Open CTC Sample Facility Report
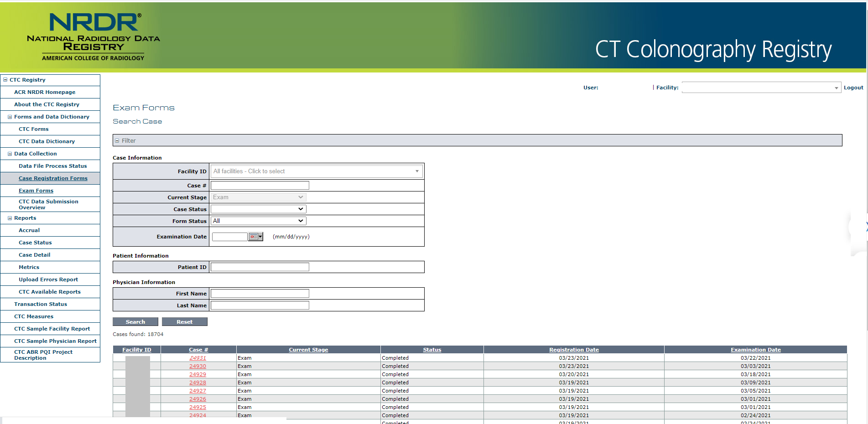The image size is (868, 424). [52, 329]
